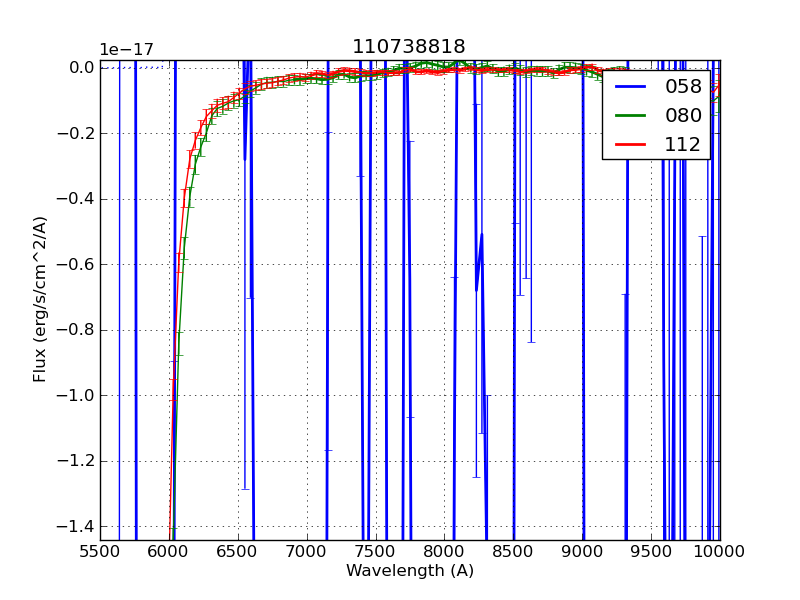Click the blue line sample in legend

tap(631, 87)
